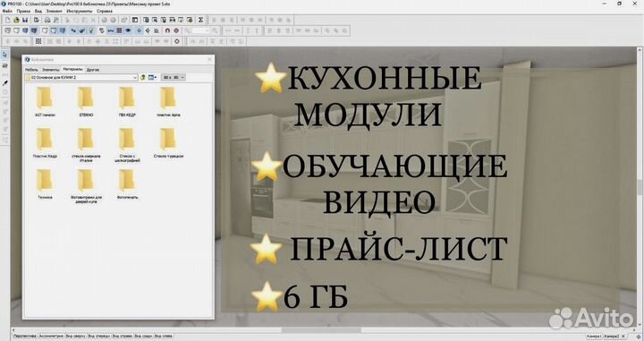Click the New project toolbar icon
The height and width of the screenshot is (341, 644).
pyautogui.click(x=8, y=20)
